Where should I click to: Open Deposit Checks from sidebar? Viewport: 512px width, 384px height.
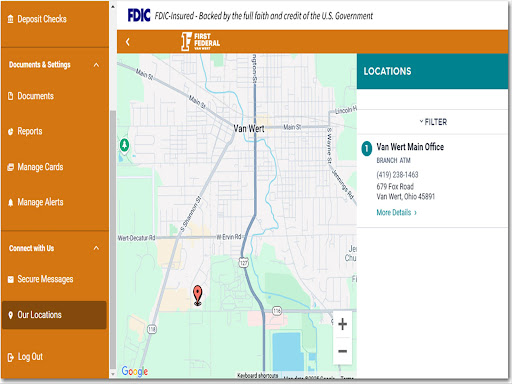pyautogui.click(x=37, y=19)
